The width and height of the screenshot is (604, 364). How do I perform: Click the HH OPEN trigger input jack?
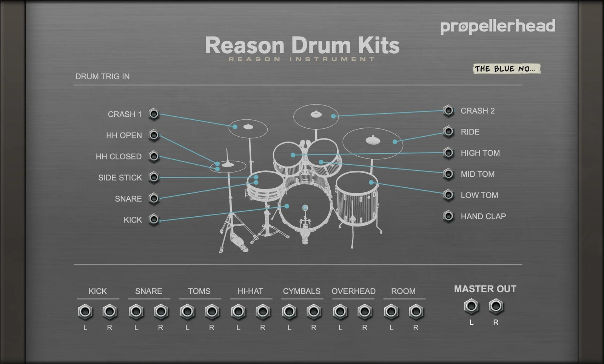(x=154, y=135)
